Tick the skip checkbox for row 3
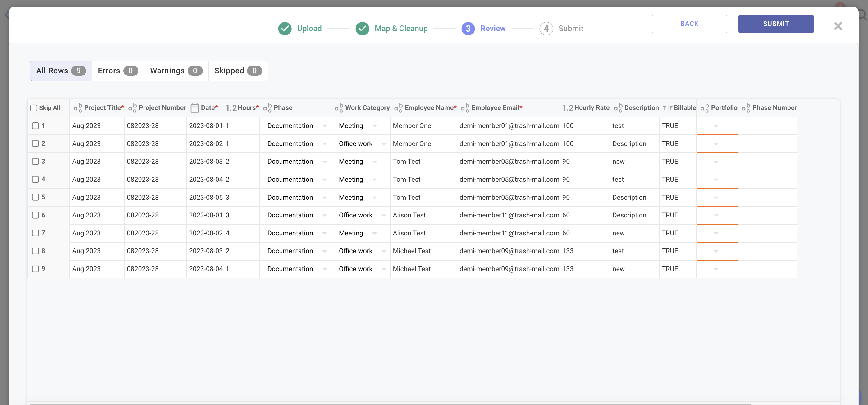The width and height of the screenshot is (868, 405). [x=35, y=162]
